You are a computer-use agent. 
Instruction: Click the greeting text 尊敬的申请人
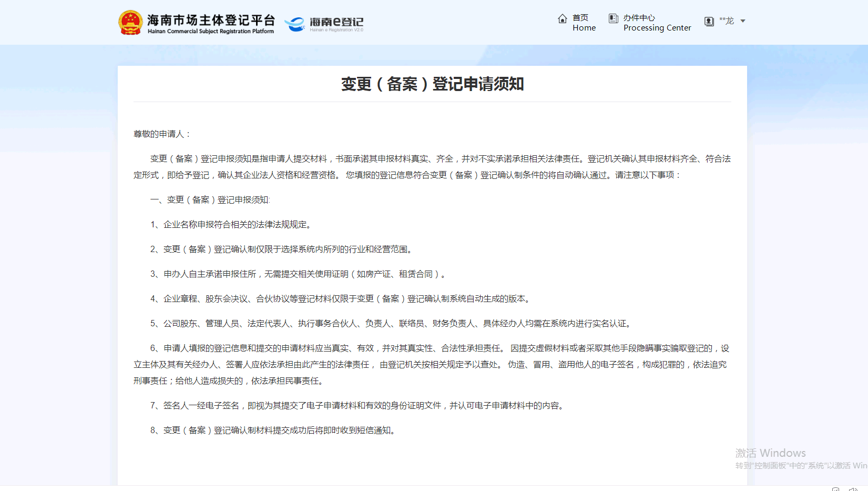click(x=162, y=134)
